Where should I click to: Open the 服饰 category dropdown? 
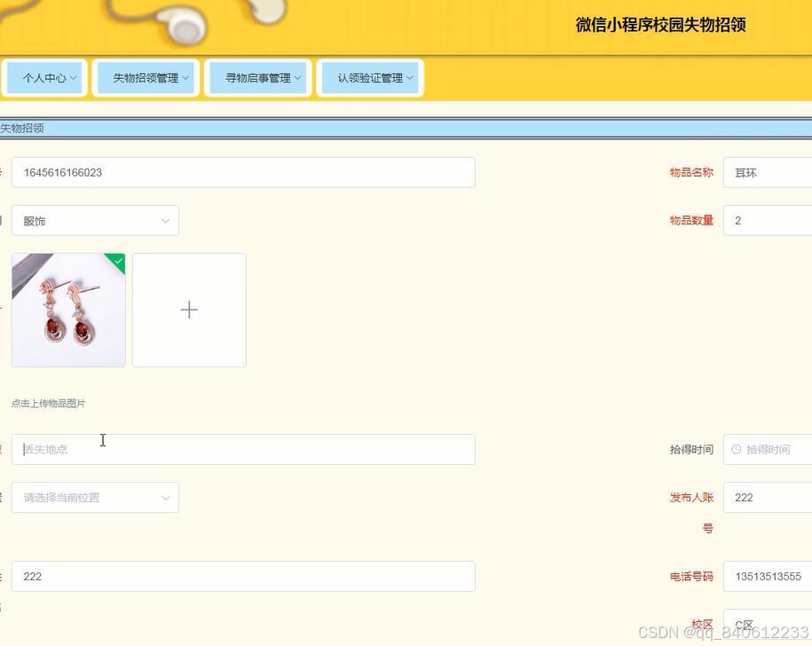(x=95, y=220)
